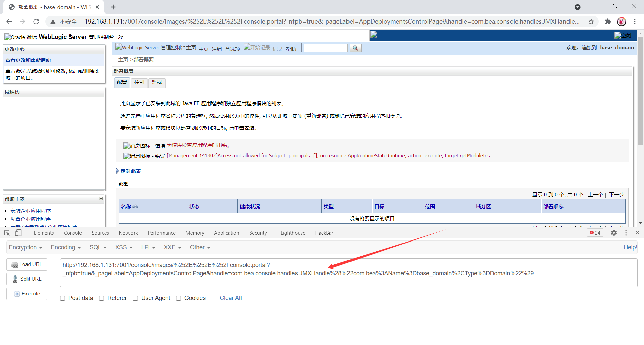Click the 24 errors badge
The width and height of the screenshot is (644, 345).
[595, 233]
